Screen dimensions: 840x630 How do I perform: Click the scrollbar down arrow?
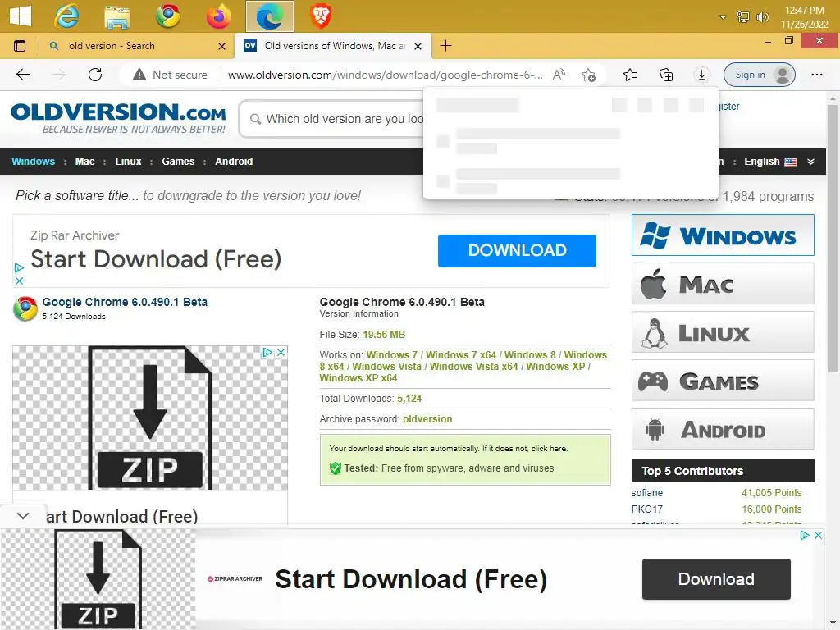pyautogui.click(x=833, y=623)
